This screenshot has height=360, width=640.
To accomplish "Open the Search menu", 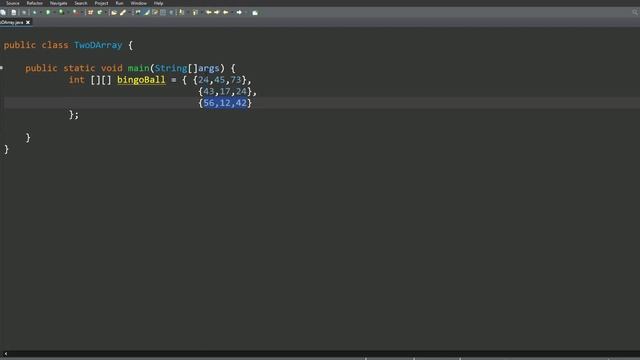I will pos(81,3).
